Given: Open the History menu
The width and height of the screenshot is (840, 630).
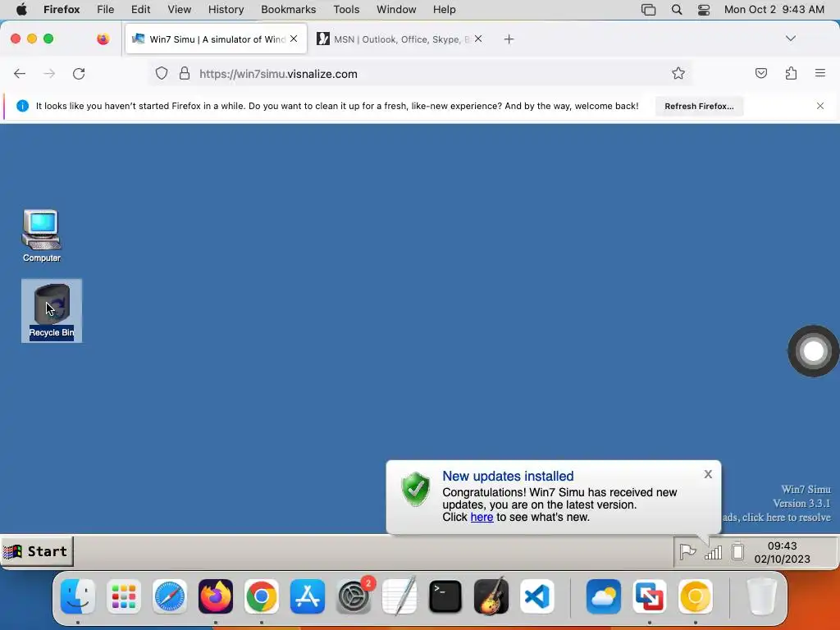Looking at the screenshot, I should 226,10.
